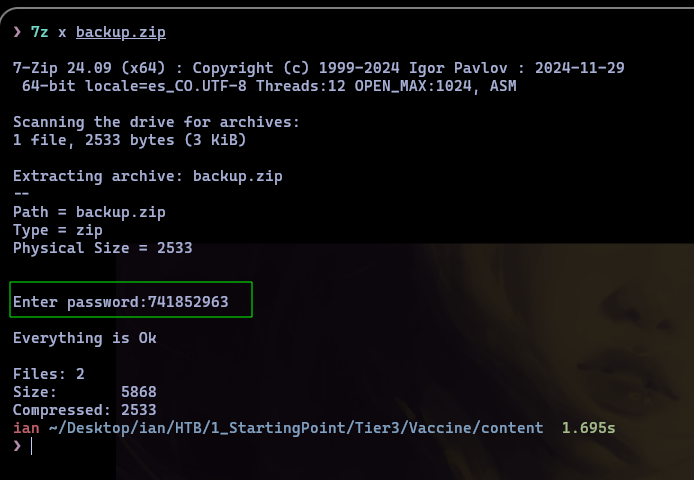Click the 'Physical Size = 2533' line

point(102,248)
